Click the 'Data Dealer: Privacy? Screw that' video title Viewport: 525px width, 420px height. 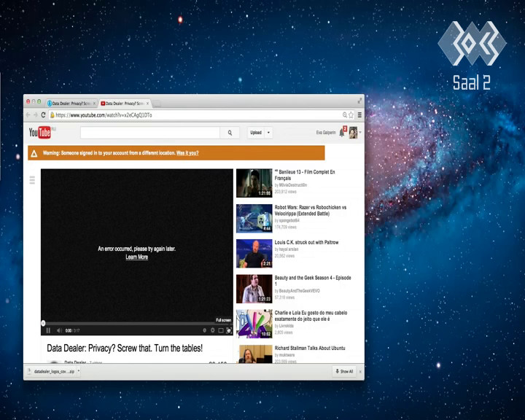point(125,348)
